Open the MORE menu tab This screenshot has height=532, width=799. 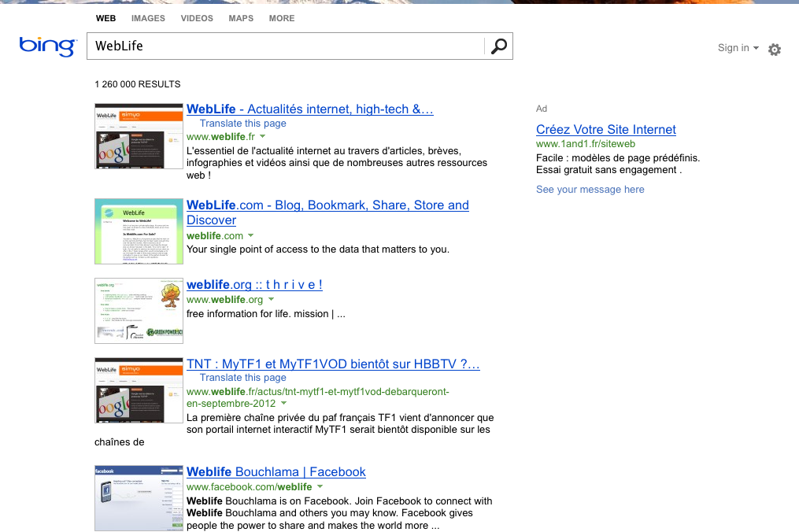pos(282,18)
